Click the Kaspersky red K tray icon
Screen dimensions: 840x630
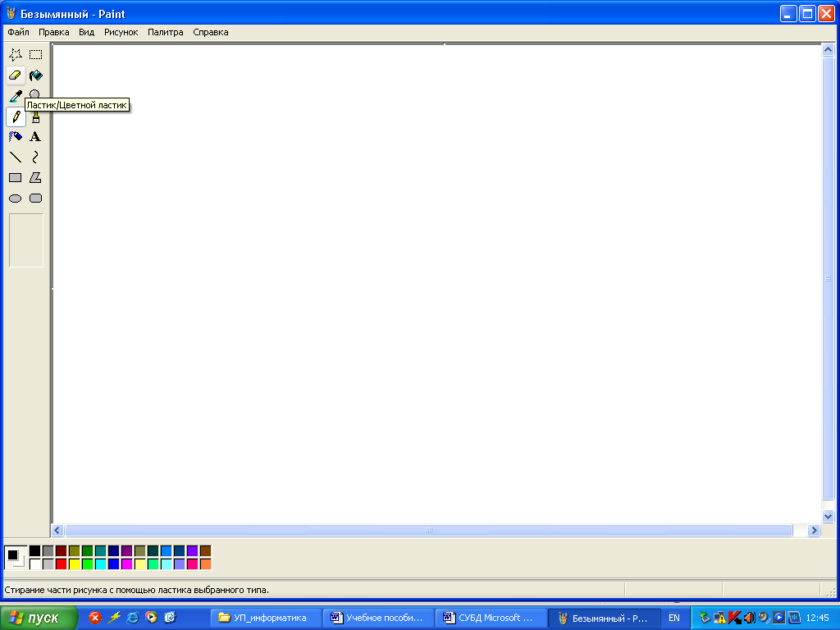735,618
